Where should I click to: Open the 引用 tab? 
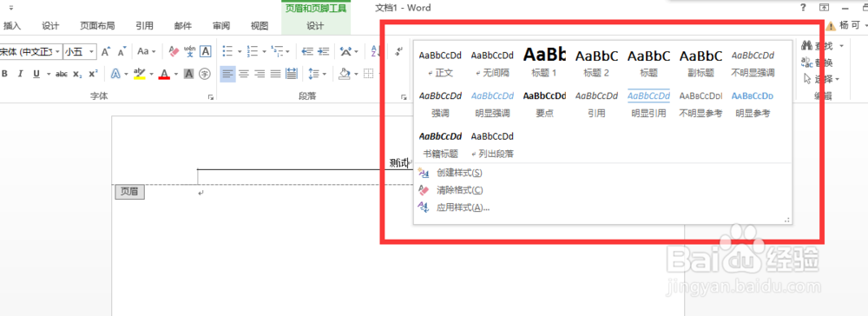click(x=144, y=25)
